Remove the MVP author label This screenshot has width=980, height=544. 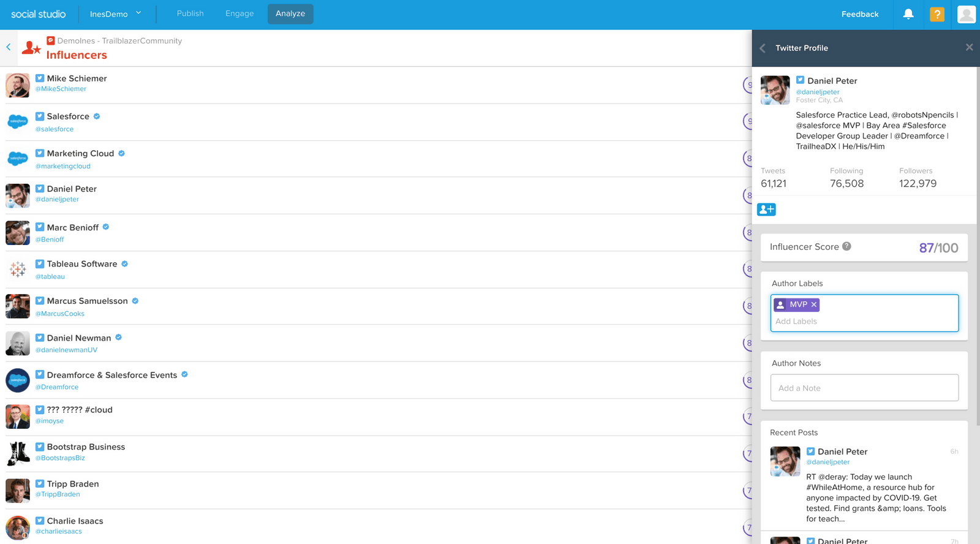[814, 304]
